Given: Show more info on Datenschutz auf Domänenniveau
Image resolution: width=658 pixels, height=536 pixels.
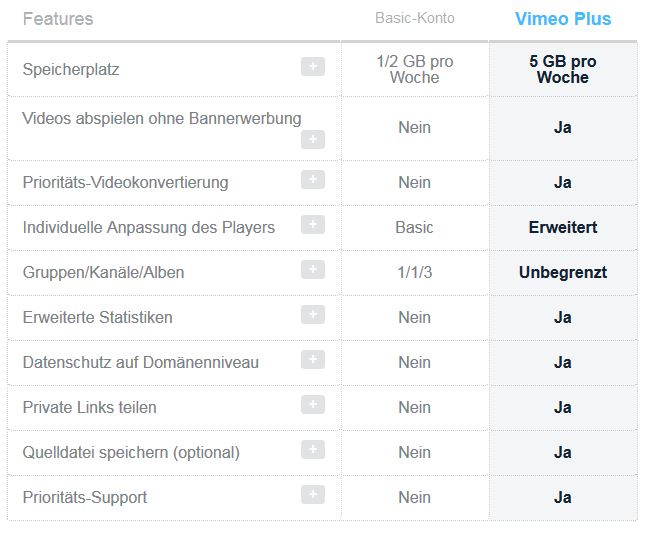Looking at the screenshot, I should (x=313, y=360).
